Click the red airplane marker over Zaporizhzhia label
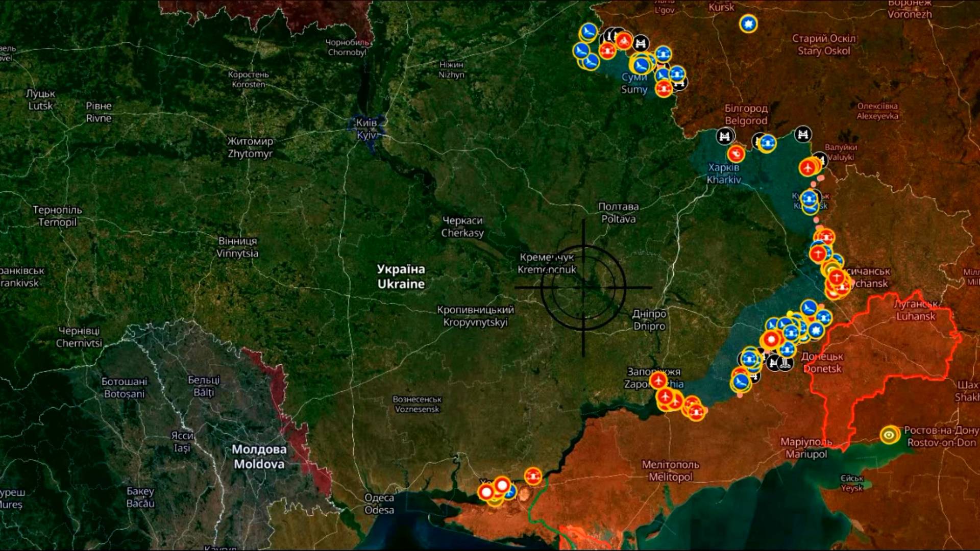The image size is (980, 551). pyautogui.click(x=658, y=380)
